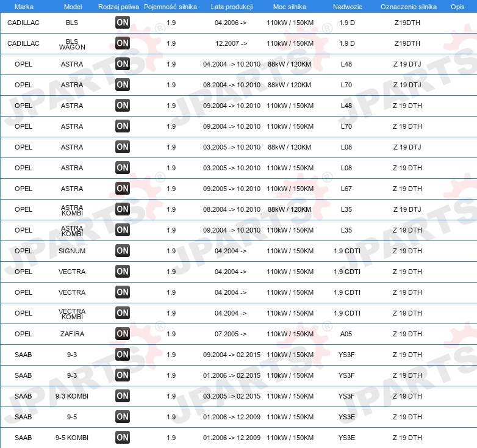Select the 9-5 KOMBI model cell

[x=72, y=438]
